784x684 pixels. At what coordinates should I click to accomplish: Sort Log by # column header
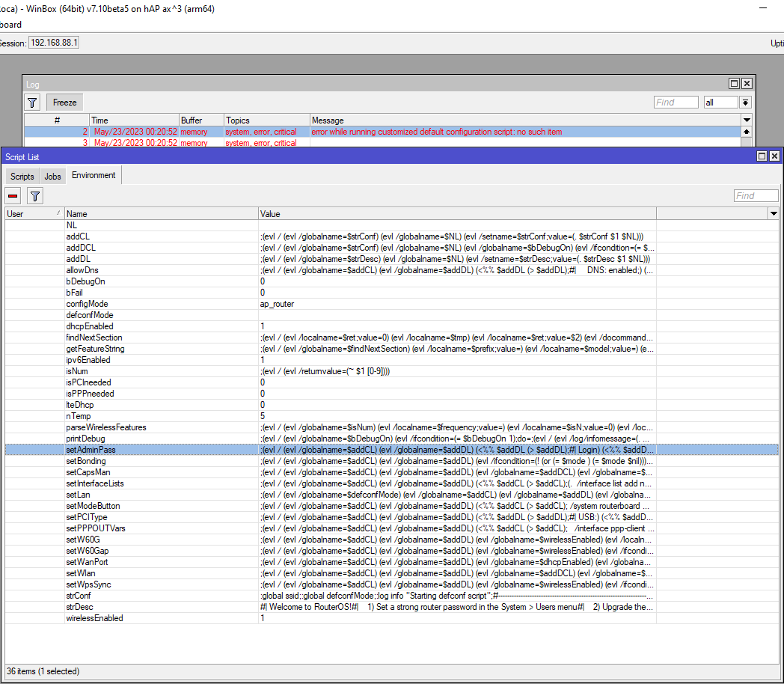coord(57,120)
